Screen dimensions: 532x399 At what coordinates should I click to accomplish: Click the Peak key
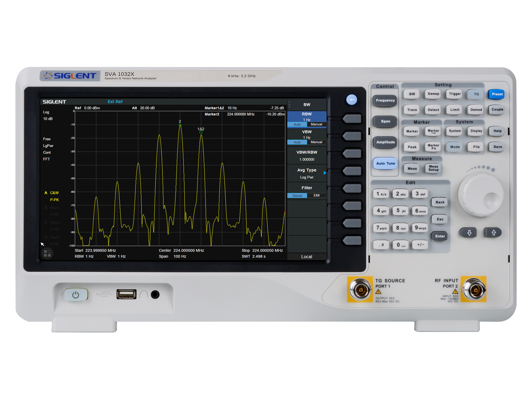click(412, 147)
